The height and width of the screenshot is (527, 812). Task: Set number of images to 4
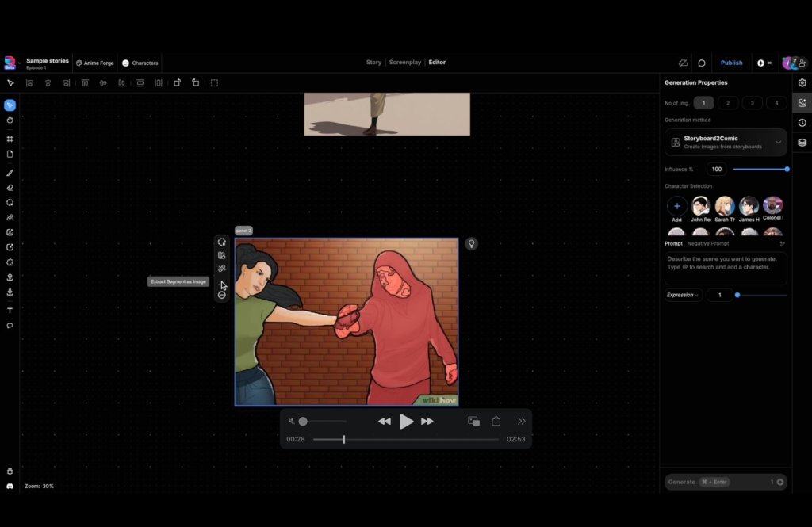click(776, 103)
